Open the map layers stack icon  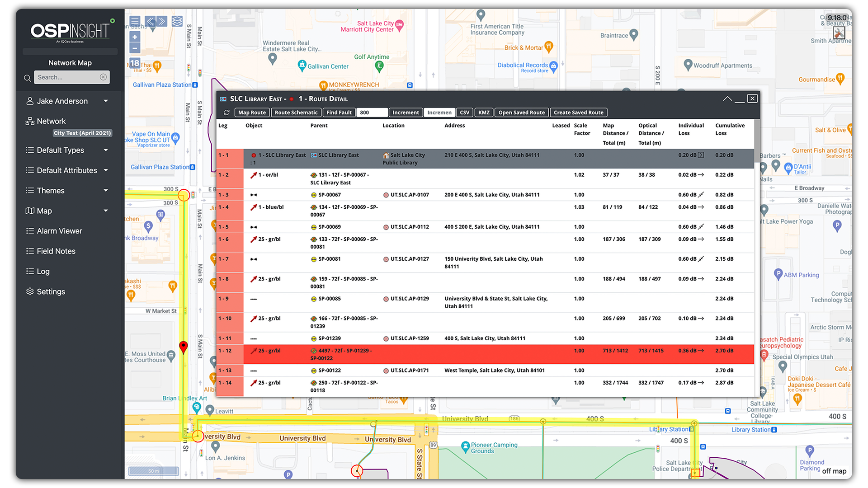(x=177, y=21)
